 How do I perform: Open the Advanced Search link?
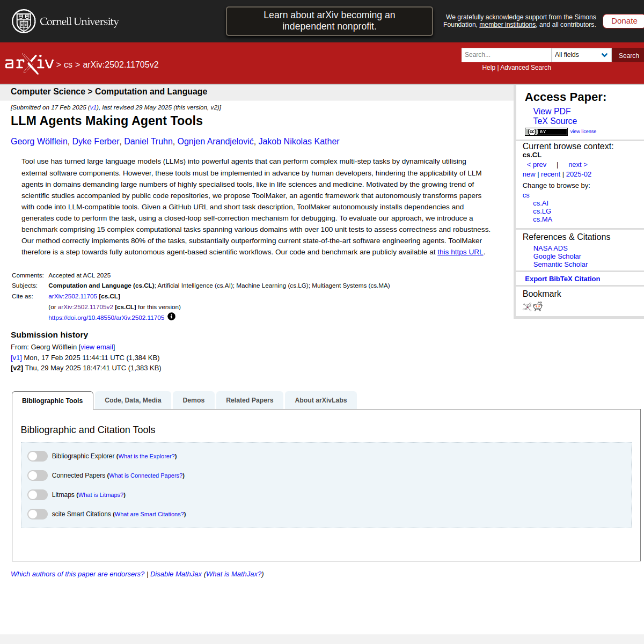click(x=525, y=68)
